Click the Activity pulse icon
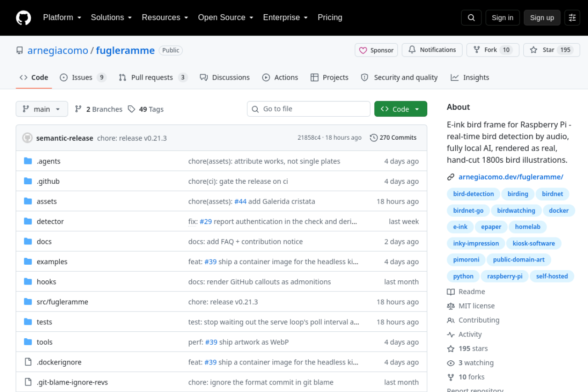 tap(451, 335)
